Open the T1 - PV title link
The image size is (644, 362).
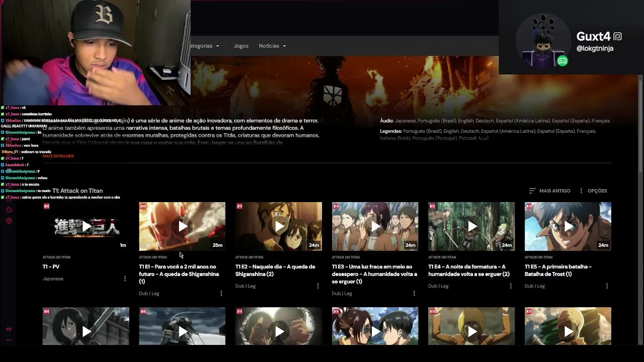click(51, 266)
